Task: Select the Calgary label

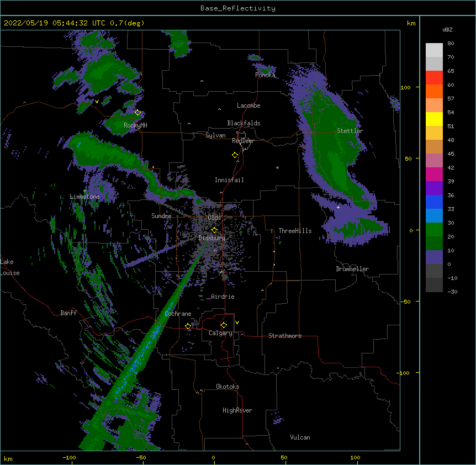Action: pos(220,333)
